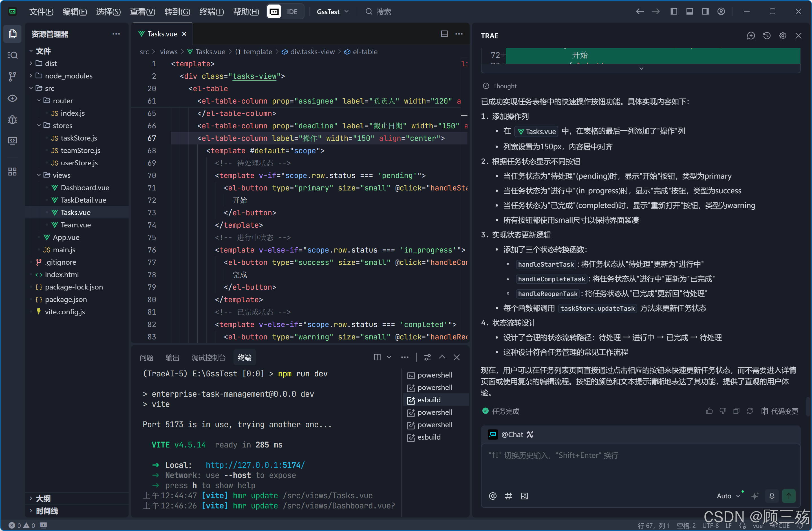Click the thumbs up feedback icon

tap(709, 411)
